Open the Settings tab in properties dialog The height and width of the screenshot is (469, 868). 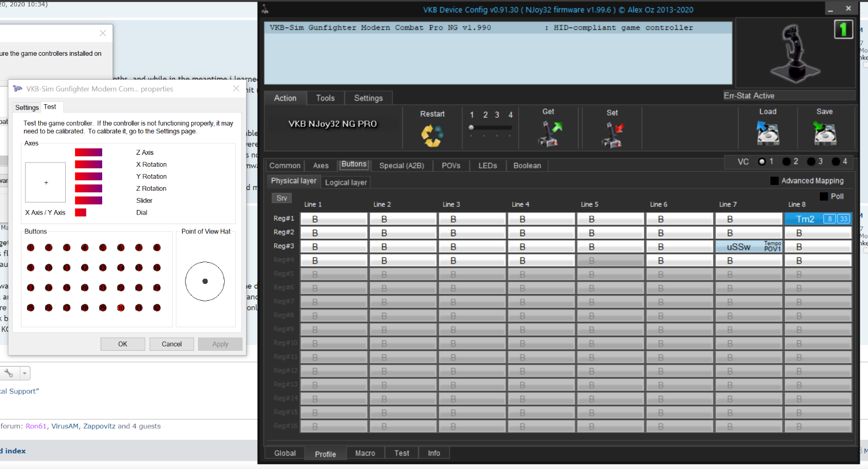(x=27, y=107)
